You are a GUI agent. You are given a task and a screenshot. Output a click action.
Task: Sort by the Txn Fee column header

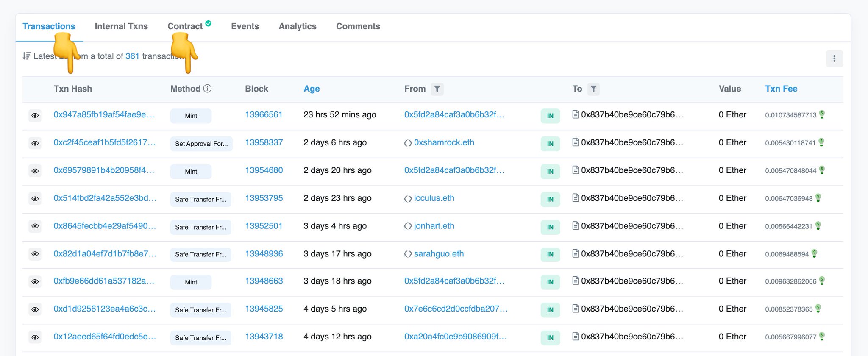781,89
